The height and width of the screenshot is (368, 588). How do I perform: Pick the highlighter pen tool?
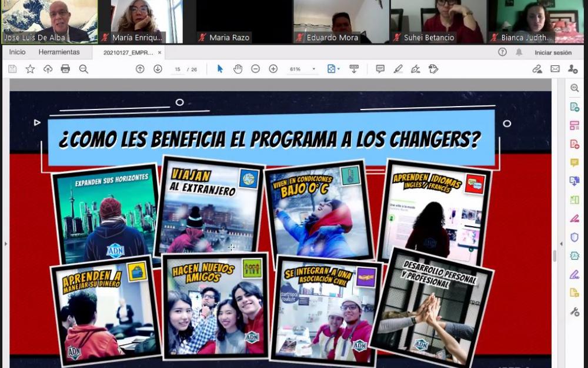click(x=398, y=69)
